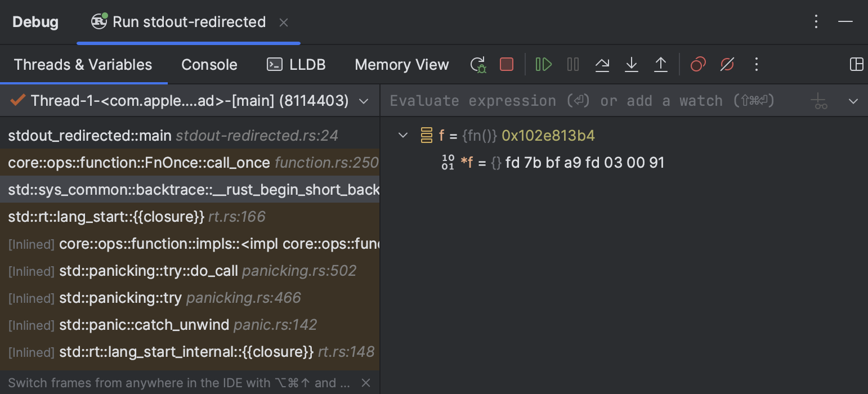Stop the debug session

point(506,64)
